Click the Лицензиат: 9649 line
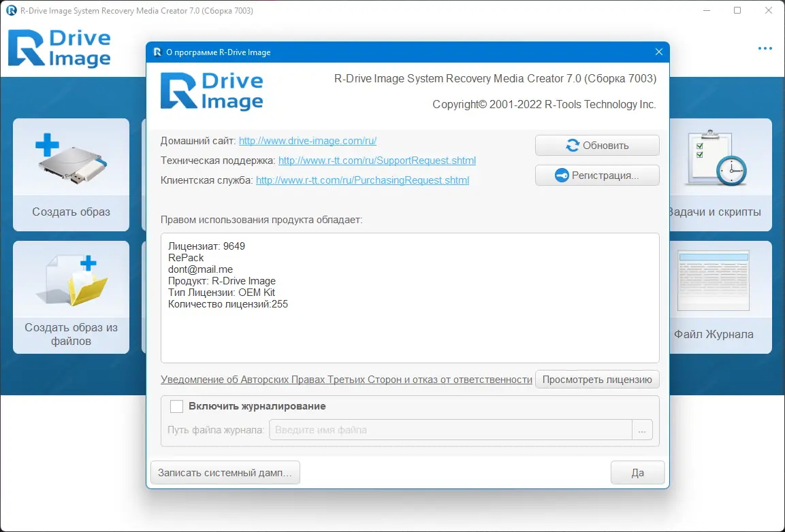Image resolution: width=785 pixels, height=532 pixels. coord(207,246)
